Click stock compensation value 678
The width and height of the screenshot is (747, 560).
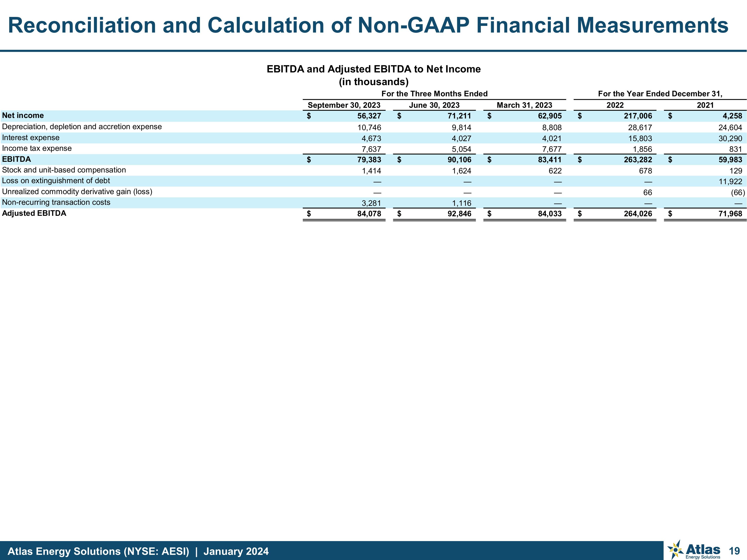[645, 171]
